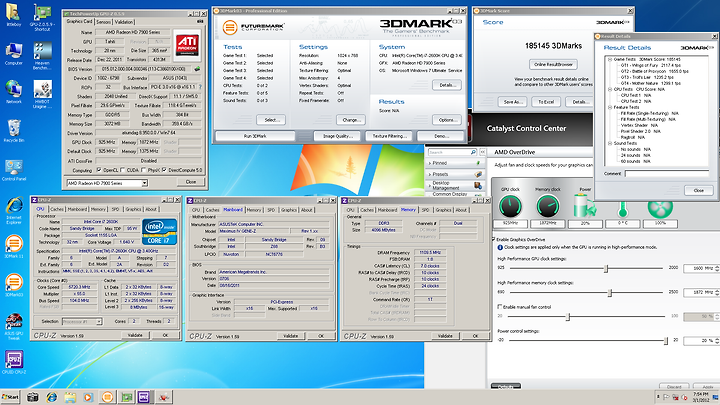Launch Heaven Benchmark desktop shortcut

(x=42, y=56)
